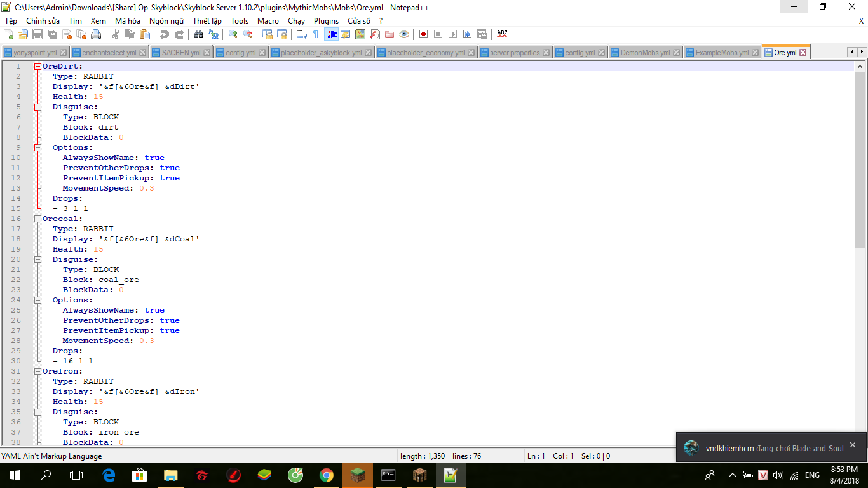
Task: Collapse the Options fold on line 24
Action: click(x=38, y=300)
